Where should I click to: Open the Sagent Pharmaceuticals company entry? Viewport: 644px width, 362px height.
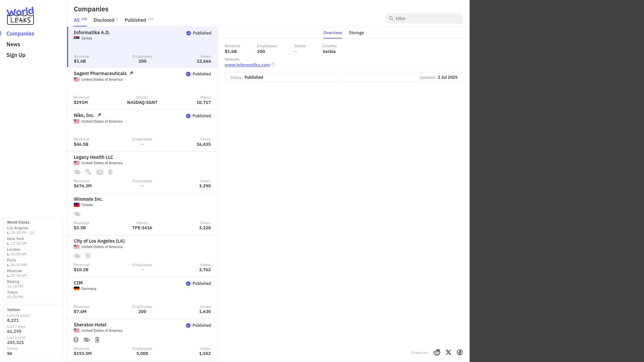(x=143, y=88)
